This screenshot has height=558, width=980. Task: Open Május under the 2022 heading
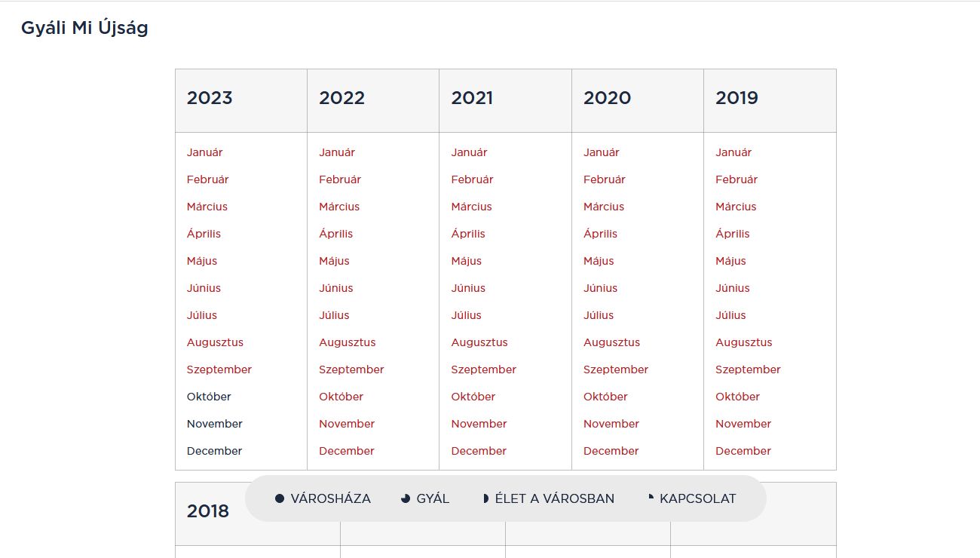334,261
